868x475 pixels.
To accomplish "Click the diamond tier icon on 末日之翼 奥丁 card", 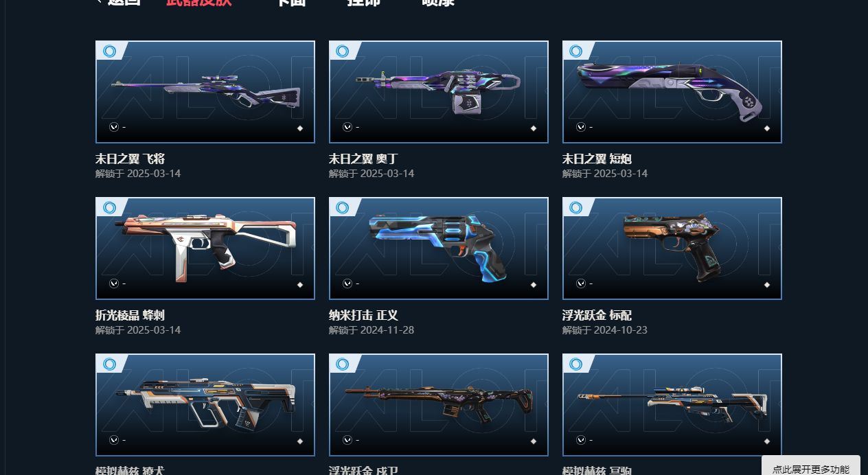I will coord(534,128).
